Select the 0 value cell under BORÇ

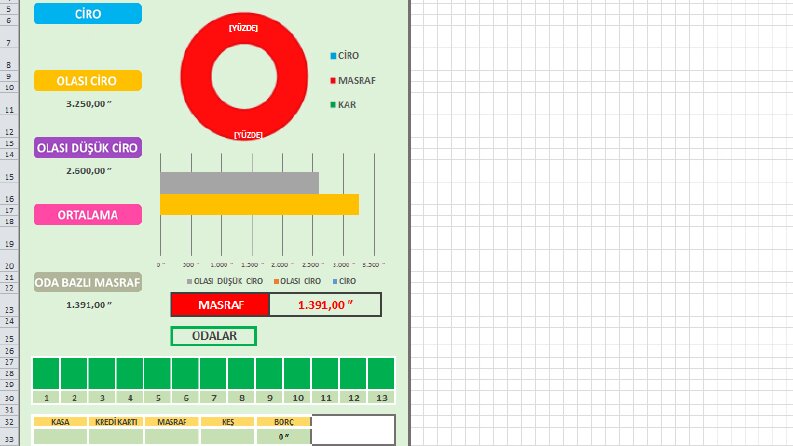(284, 436)
